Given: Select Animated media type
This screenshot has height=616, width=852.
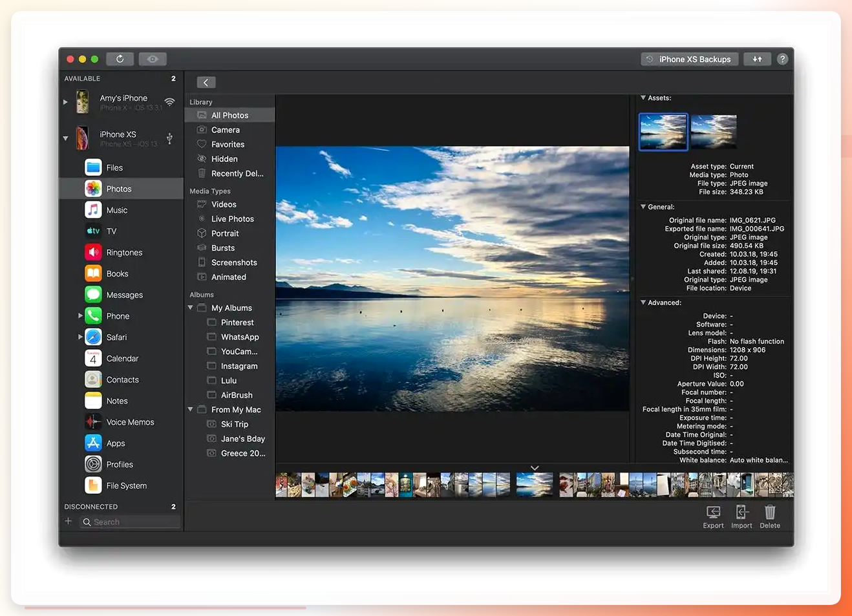Looking at the screenshot, I should click(229, 277).
